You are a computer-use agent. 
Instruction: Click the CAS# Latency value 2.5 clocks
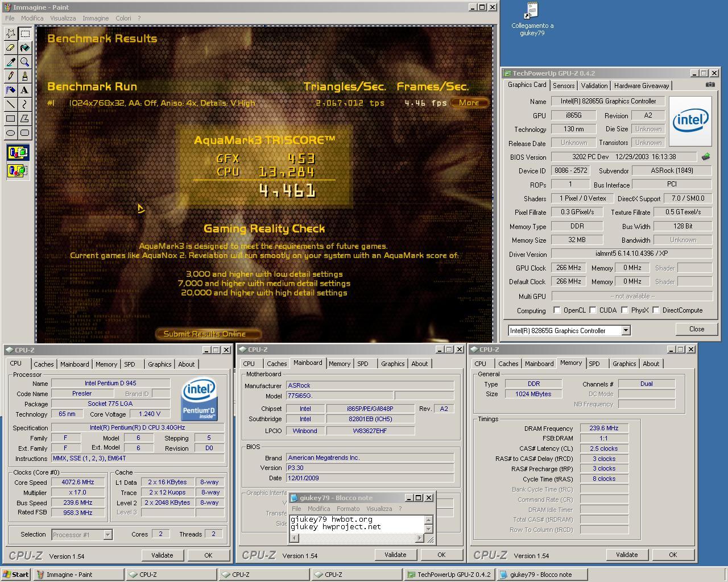[604, 448]
